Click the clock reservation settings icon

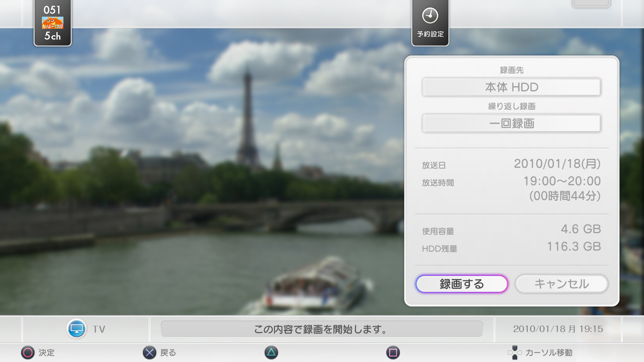(x=430, y=16)
